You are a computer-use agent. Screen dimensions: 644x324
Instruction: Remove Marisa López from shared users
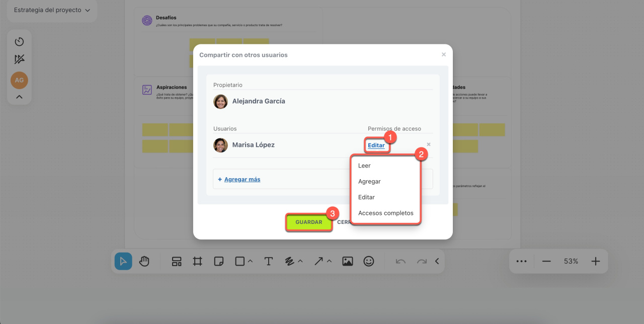429,144
